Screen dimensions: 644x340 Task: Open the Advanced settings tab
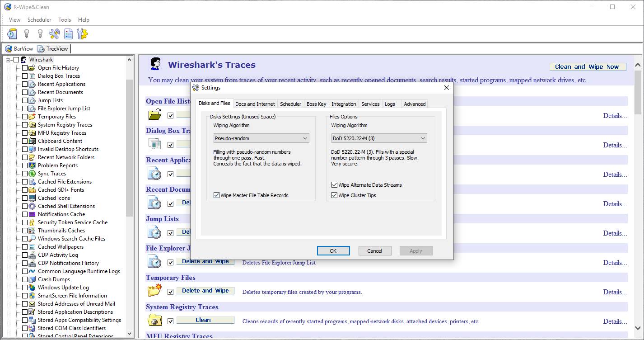tap(415, 104)
